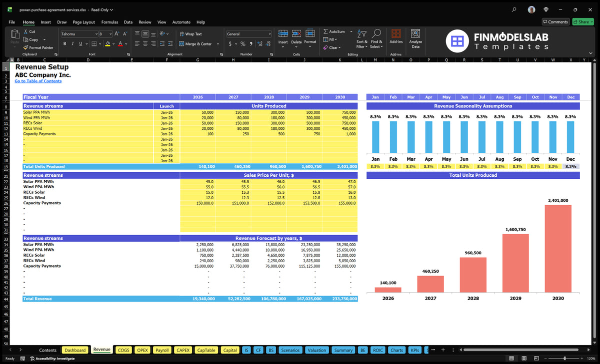
Task: Toggle Bottom Align vertical alignment
Action: pos(154,34)
